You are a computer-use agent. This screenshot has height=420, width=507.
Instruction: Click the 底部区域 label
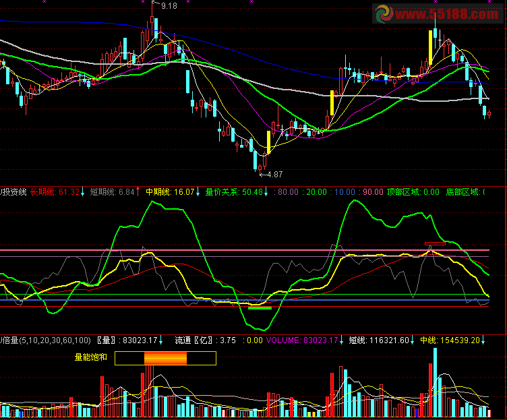[464, 192]
